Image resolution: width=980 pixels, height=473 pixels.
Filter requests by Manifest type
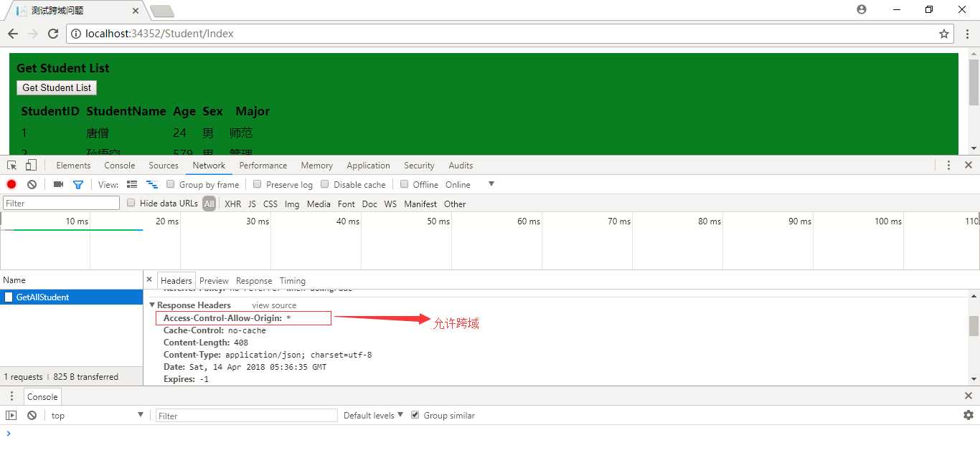(420, 204)
